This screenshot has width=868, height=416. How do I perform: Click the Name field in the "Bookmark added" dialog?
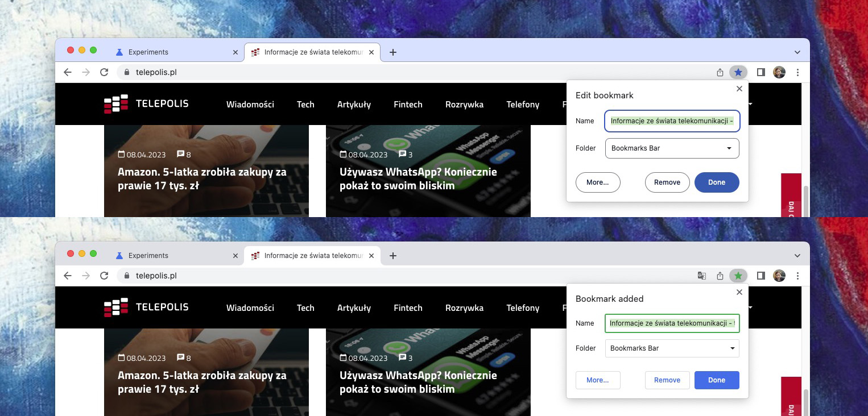[x=672, y=323]
